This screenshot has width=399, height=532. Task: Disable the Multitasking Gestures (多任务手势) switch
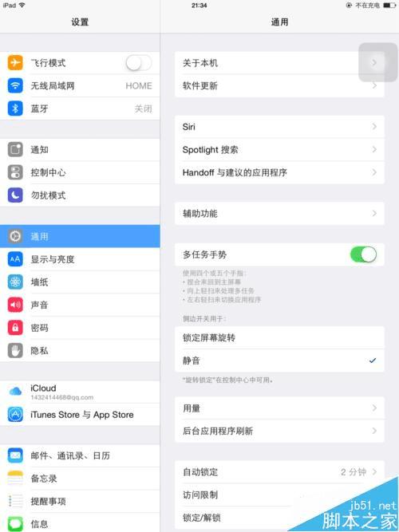coord(363,254)
